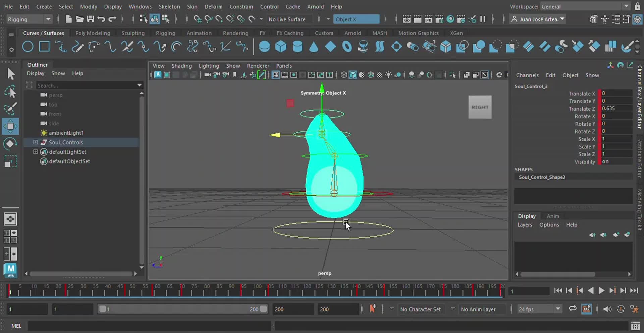Click the Undo arrow icon
Screen dimensions: 644x333
pos(101,19)
